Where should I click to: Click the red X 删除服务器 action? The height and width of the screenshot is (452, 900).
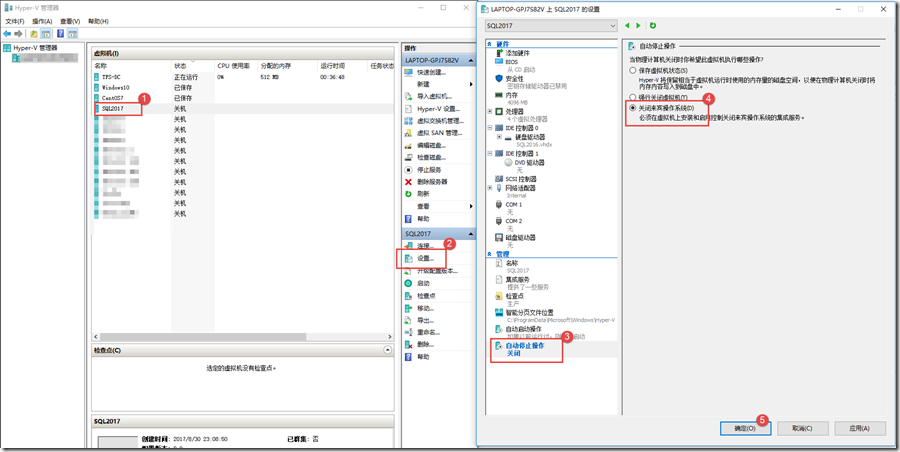coord(432,182)
